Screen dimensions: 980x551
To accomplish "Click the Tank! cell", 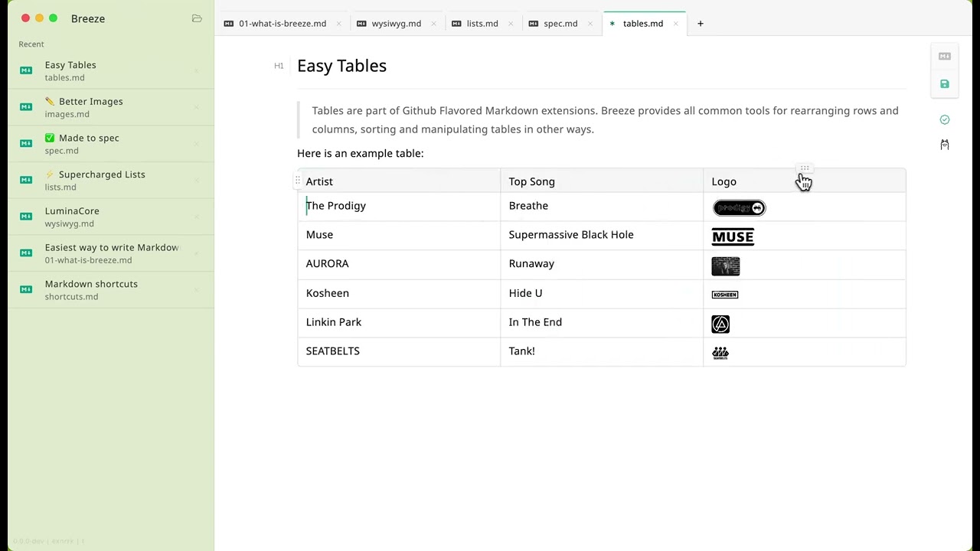I will (602, 351).
